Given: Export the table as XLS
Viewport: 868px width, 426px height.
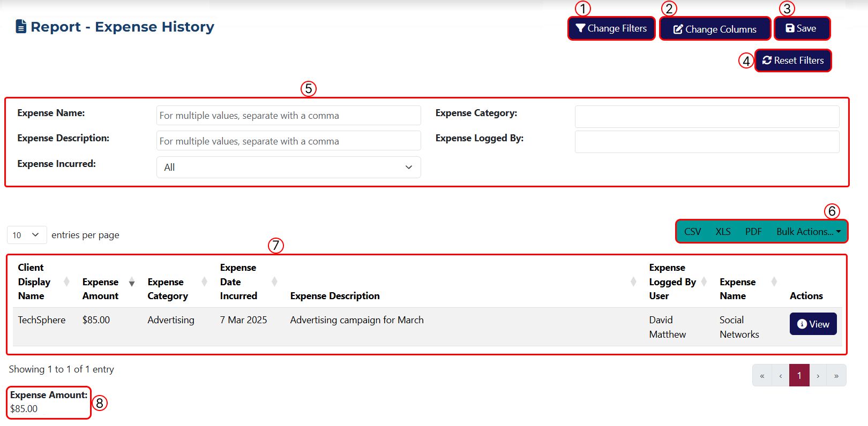Looking at the screenshot, I should (x=723, y=232).
